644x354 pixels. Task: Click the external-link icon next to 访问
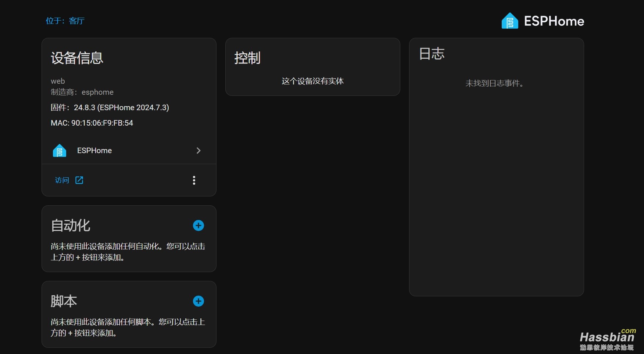click(x=79, y=180)
